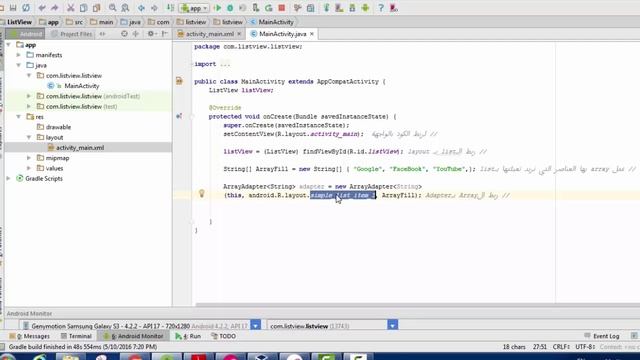
Task: Click the intention light bulb in gutter
Action: coord(201,193)
